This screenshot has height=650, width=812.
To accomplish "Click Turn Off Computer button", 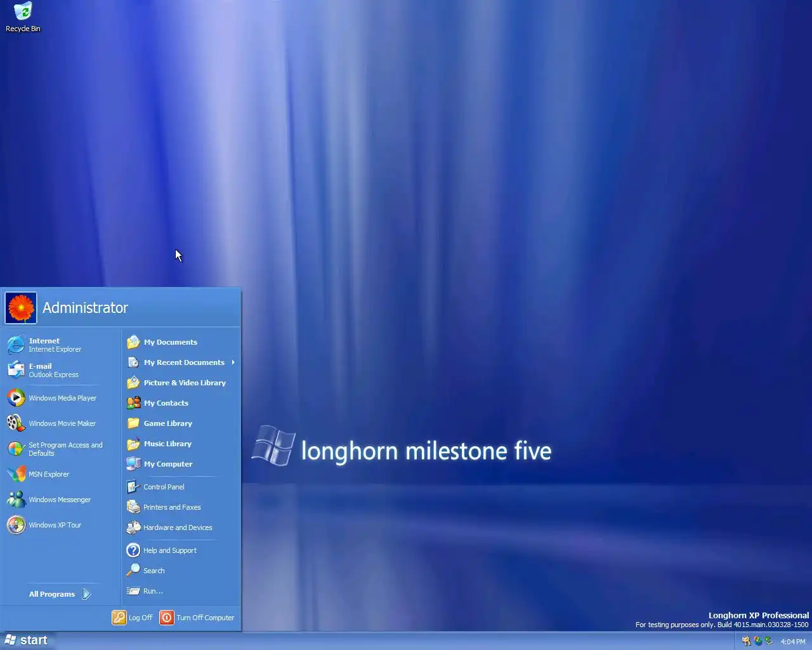I will [x=197, y=618].
